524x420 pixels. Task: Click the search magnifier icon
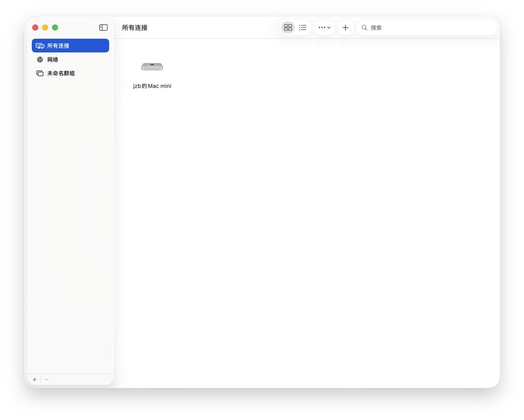pos(364,28)
